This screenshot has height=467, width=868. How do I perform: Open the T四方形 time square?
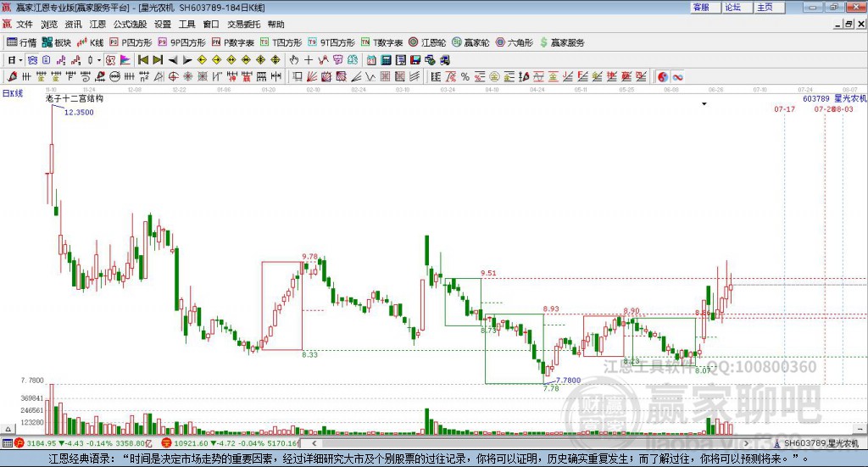[x=281, y=42]
